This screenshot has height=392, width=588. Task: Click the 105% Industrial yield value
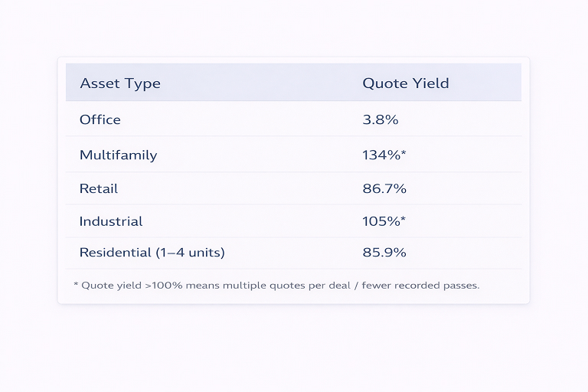point(381,221)
